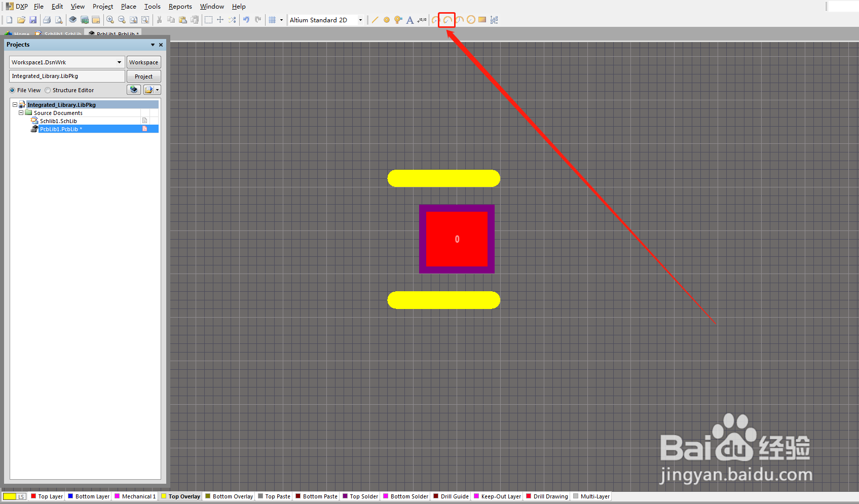Click the Integrated_Library.LibPkg project name field

pos(67,76)
